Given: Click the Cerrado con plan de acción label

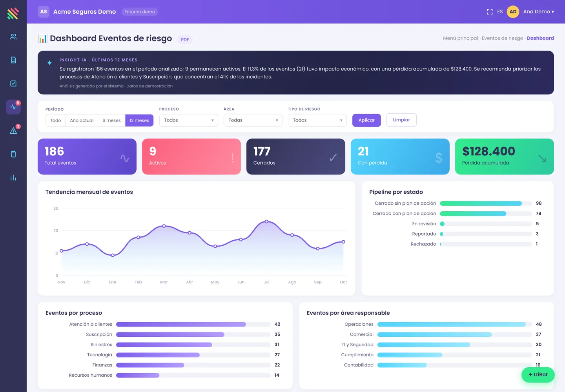Looking at the screenshot, I should click(404, 214).
